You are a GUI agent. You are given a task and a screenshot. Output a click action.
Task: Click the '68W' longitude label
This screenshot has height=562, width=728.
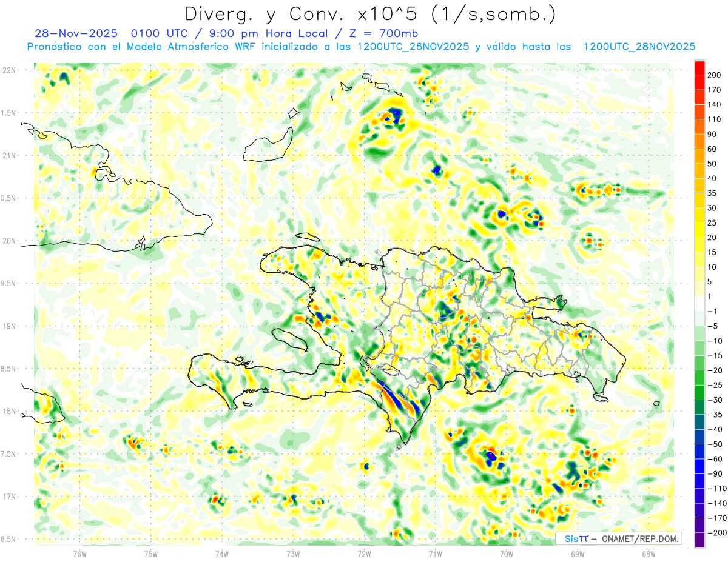[649, 554]
